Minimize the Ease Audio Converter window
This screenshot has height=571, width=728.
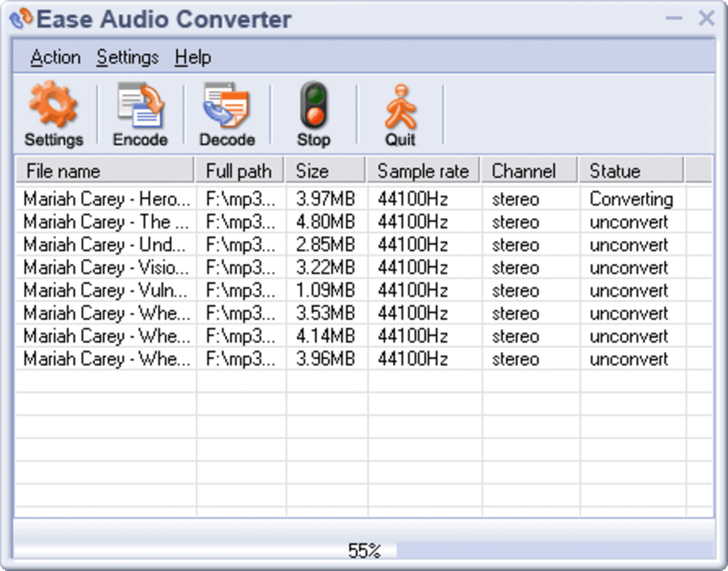(x=674, y=18)
